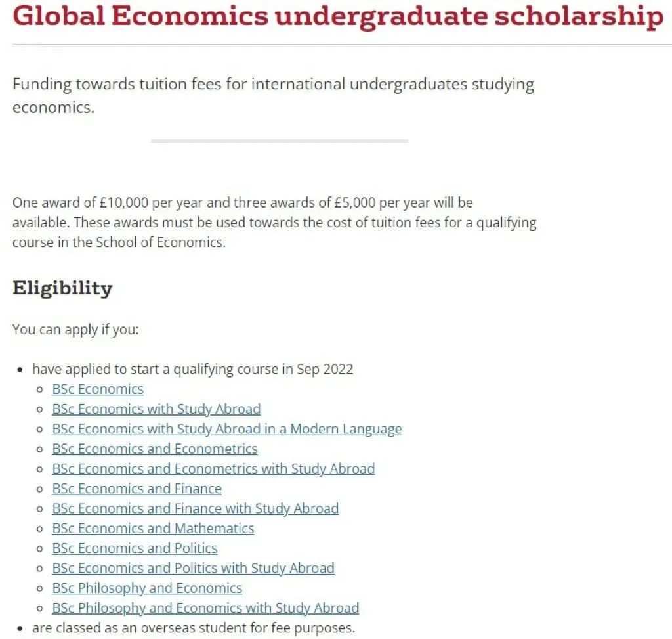The image size is (672, 639).
Task: Open BSc Economics with Study Abroad in a Modern Language
Action: pos(227,430)
